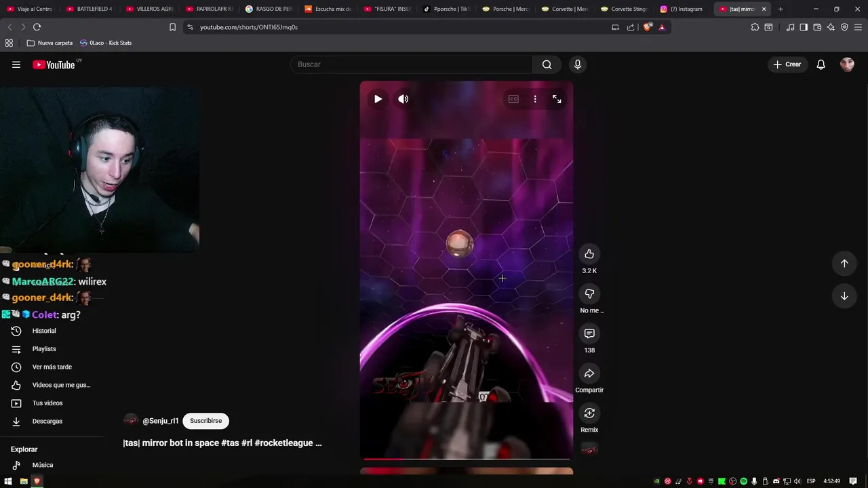Image resolution: width=868 pixels, height=488 pixels.
Task: Open Brave Shields lion icon
Action: 647,27
